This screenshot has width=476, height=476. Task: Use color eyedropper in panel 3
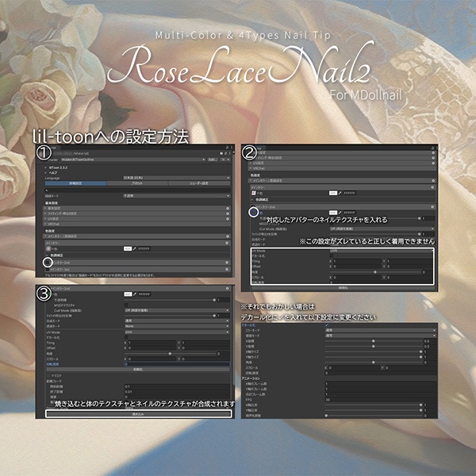135,294
